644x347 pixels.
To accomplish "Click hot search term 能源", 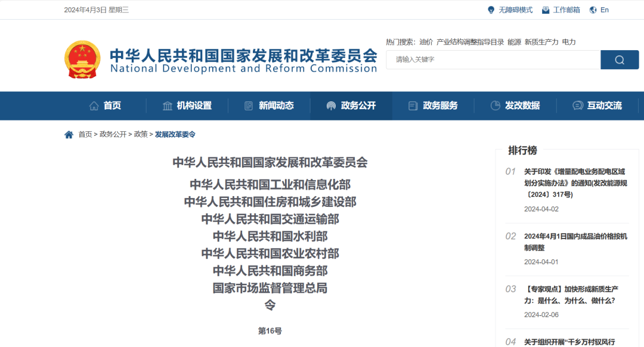I will tap(514, 42).
